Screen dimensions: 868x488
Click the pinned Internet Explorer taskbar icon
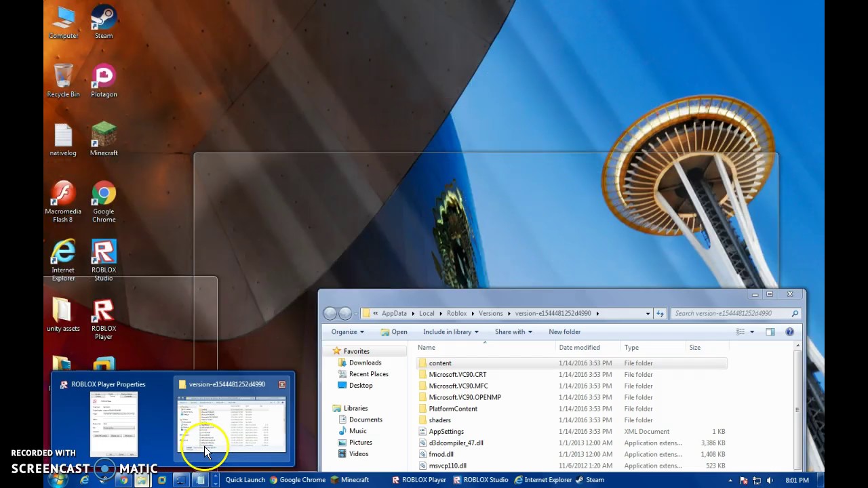coord(84,480)
